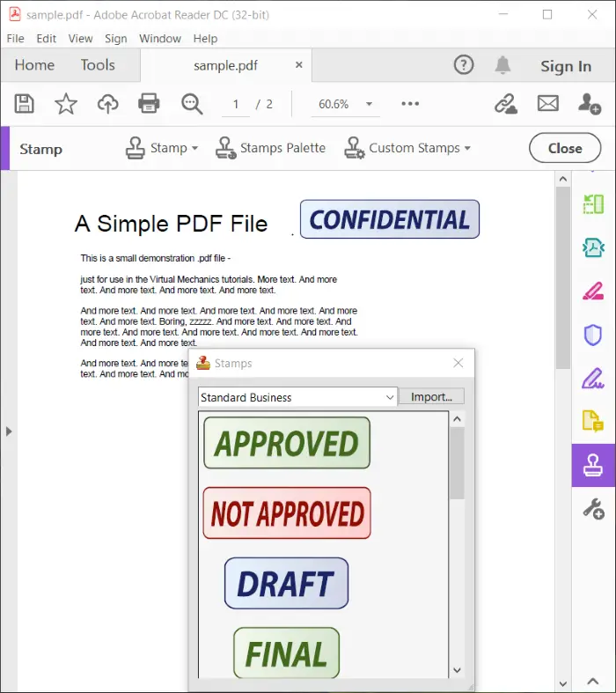This screenshot has width=616, height=693.
Task: Click the document scrollbar down arrow
Action: click(x=562, y=683)
